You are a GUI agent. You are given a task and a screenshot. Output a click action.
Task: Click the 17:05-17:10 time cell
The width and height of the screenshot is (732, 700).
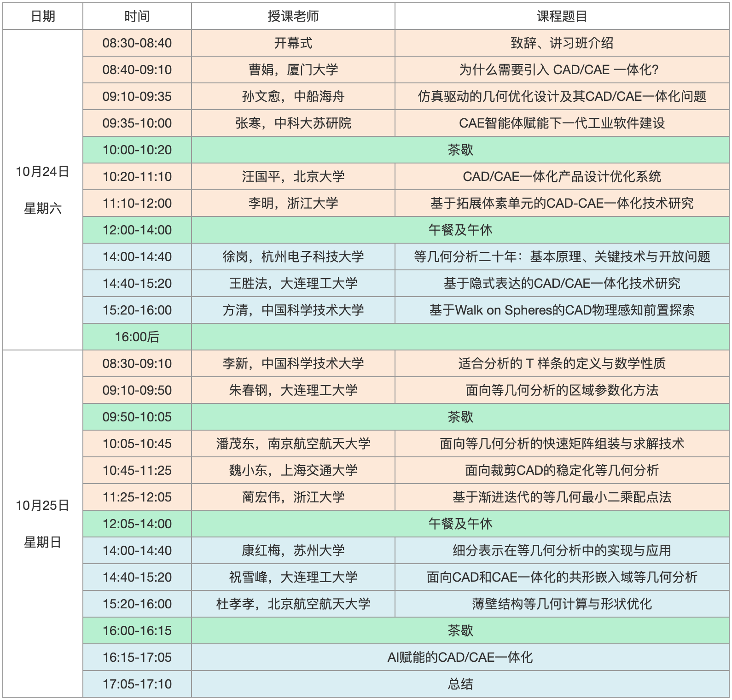coord(137,684)
